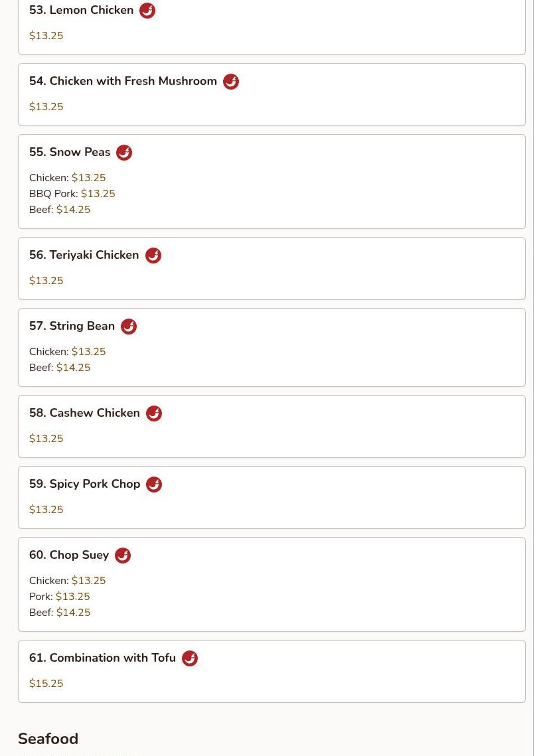Select the 58. Cashew Chicken card
The image size is (547, 756).
point(272,426)
